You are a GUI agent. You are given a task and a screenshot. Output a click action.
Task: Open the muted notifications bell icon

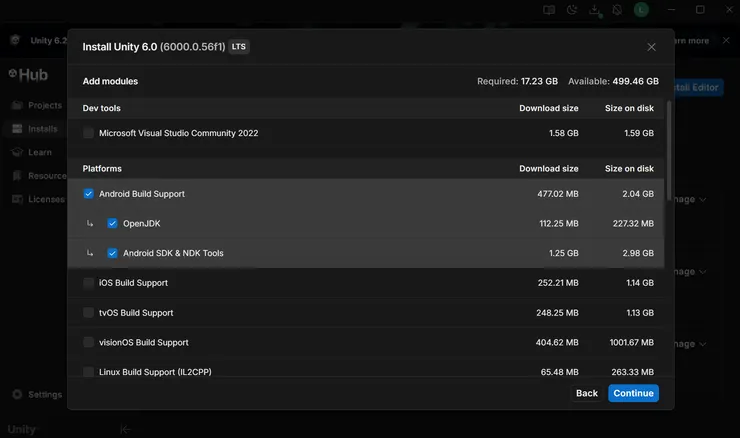coord(617,10)
